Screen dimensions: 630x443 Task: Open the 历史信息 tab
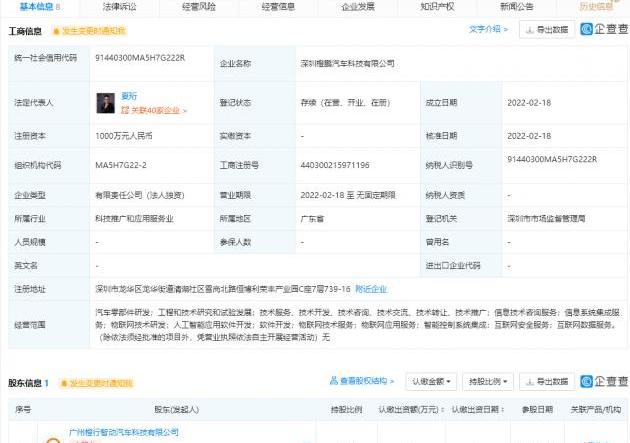(596, 6)
